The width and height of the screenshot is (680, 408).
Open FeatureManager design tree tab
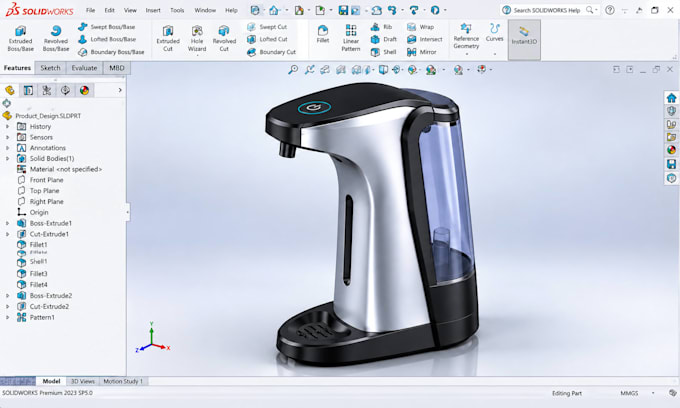pyautogui.click(x=10, y=90)
